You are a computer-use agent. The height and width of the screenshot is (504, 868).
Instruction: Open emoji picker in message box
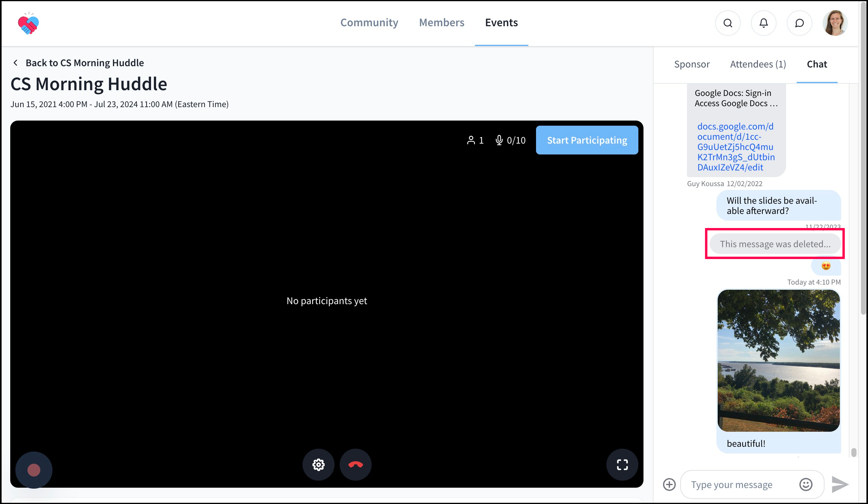(x=806, y=484)
